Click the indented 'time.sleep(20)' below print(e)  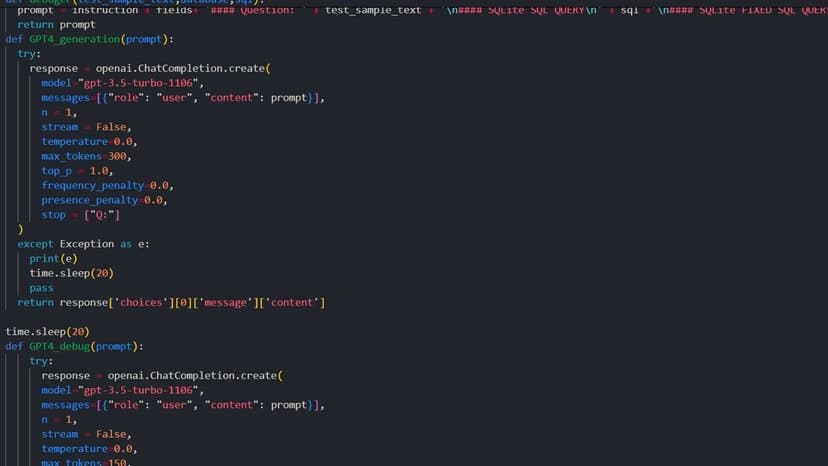71,273
